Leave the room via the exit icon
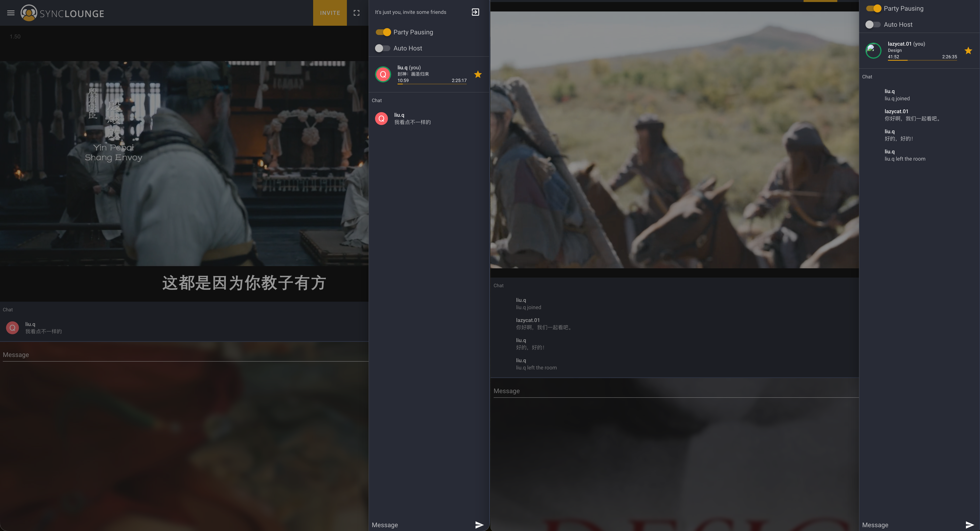The image size is (980, 531). pyautogui.click(x=475, y=12)
